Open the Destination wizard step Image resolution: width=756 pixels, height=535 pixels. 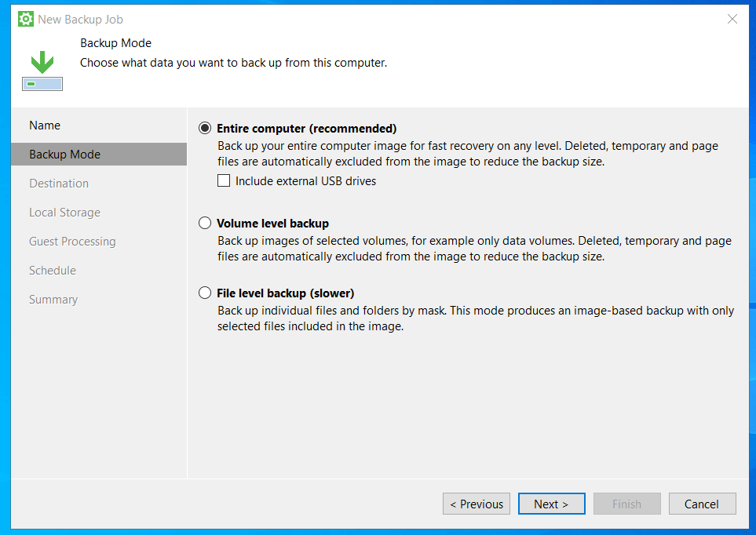[59, 184]
